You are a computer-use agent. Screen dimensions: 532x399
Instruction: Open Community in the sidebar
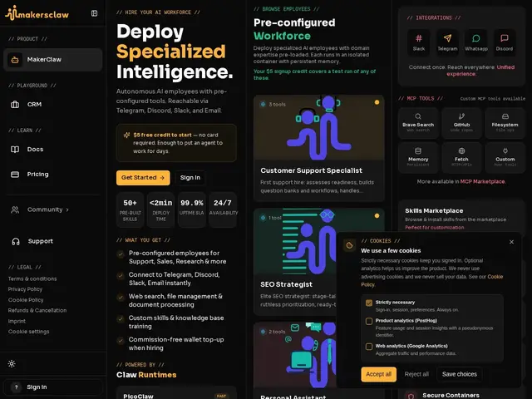pos(53,209)
